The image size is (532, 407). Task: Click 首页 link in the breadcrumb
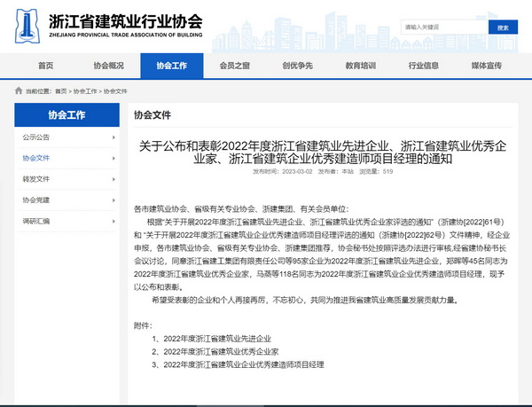click(60, 91)
